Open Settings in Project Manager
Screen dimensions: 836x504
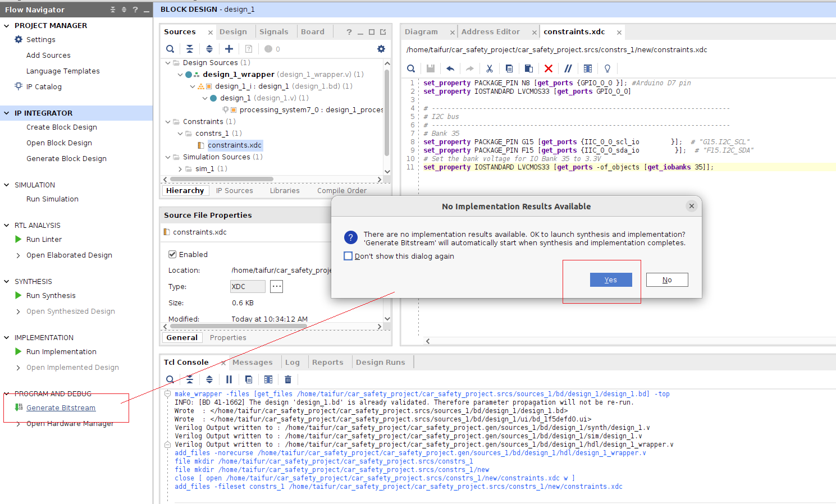(41, 40)
